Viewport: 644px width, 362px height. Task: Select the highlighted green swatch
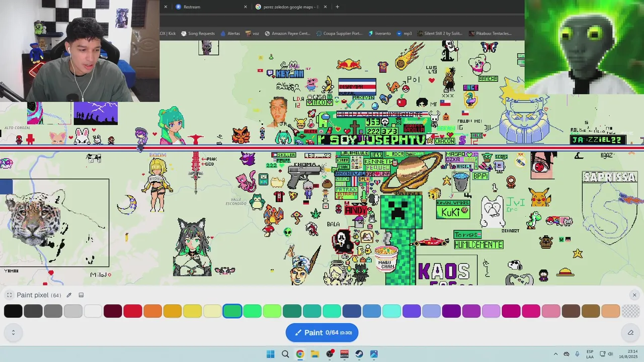(232, 311)
